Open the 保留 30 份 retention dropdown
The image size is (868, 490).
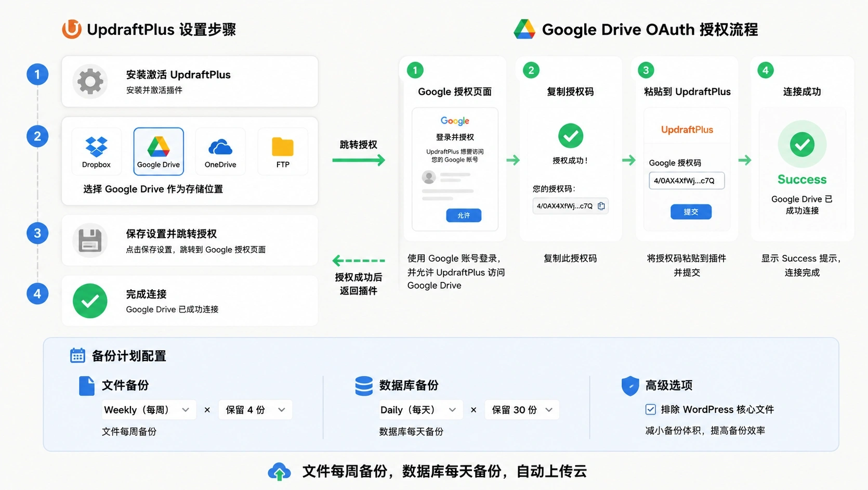522,410
